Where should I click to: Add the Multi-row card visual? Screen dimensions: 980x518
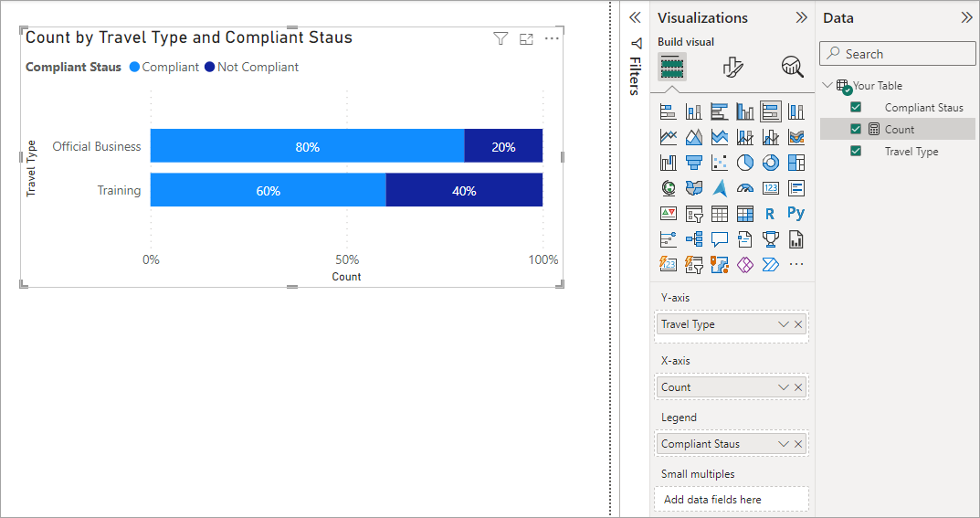796,187
